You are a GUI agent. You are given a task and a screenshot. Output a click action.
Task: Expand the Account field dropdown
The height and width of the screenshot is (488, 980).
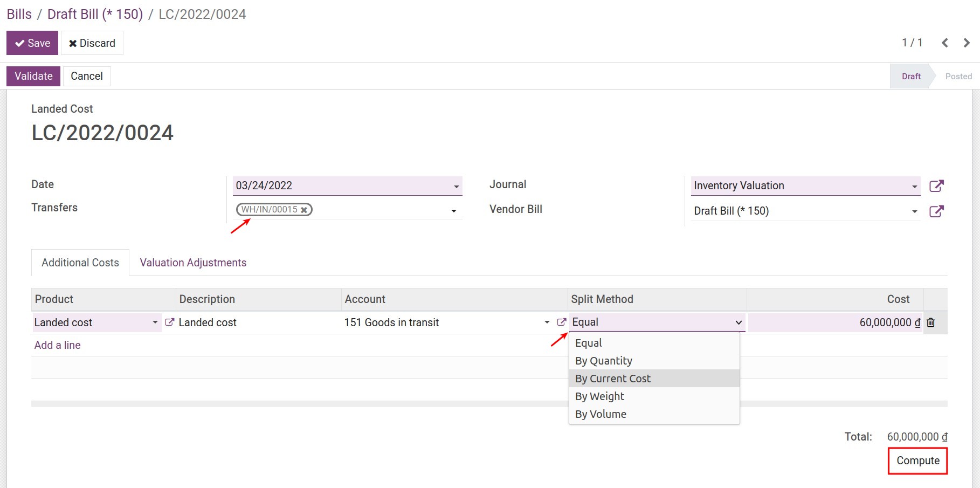pyautogui.click(x=546, y=322)
